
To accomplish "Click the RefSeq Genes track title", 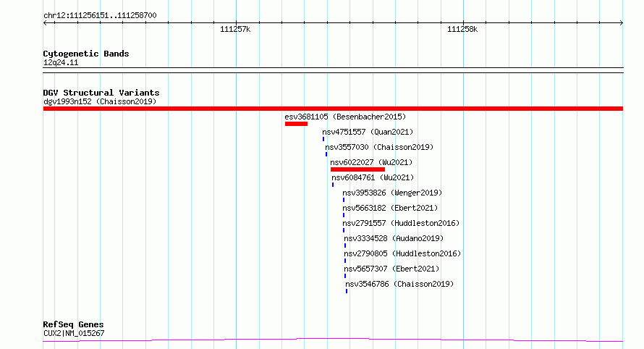I will tap(73, 324).
